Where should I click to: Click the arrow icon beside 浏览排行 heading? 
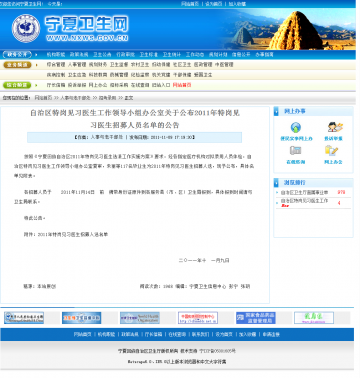(x=276, y=182)
